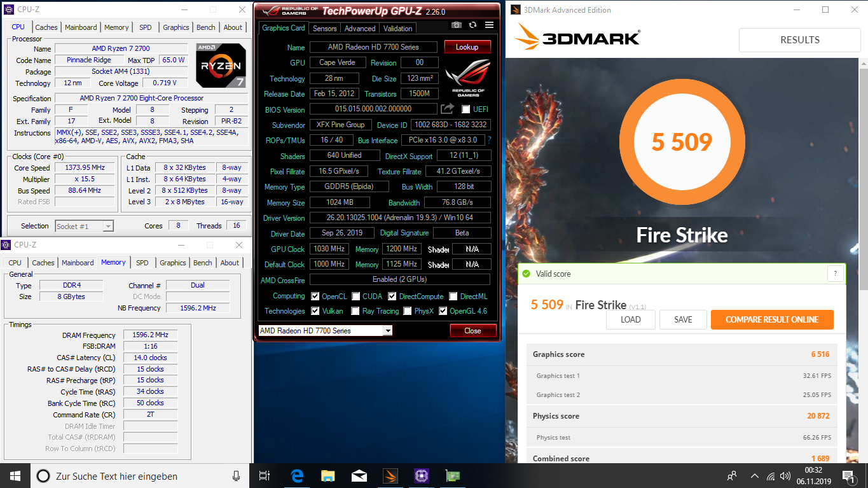Click the Ryzen 7 logo in CPU-Z
The image size is (868, 488).
coord(221,66)
